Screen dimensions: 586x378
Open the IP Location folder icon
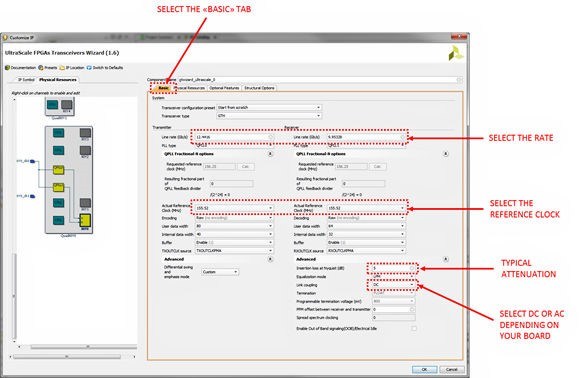point(62,68)
